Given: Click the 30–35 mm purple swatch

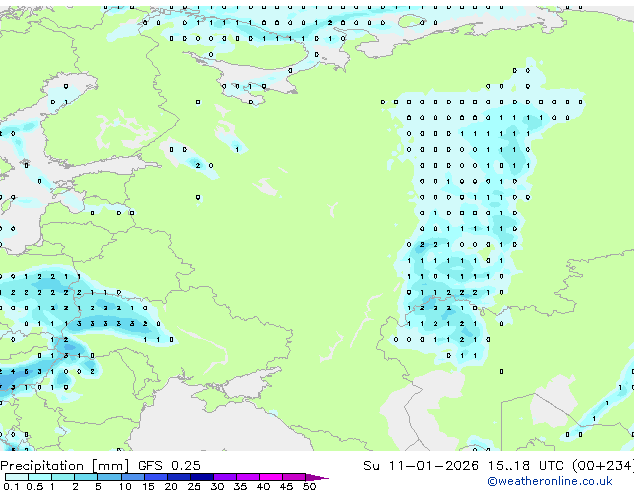Looking at the screenshot, I should 224,477.
